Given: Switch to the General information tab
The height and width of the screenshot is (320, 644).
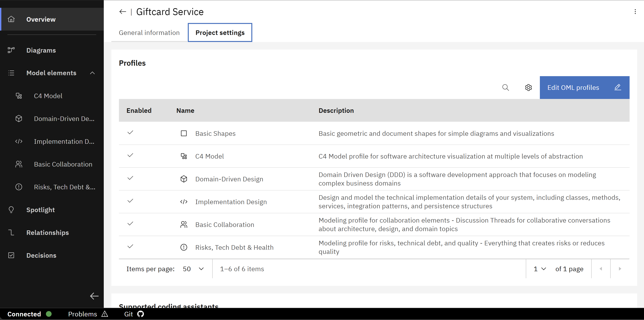Looking at the screenshot, I should 149,32.
